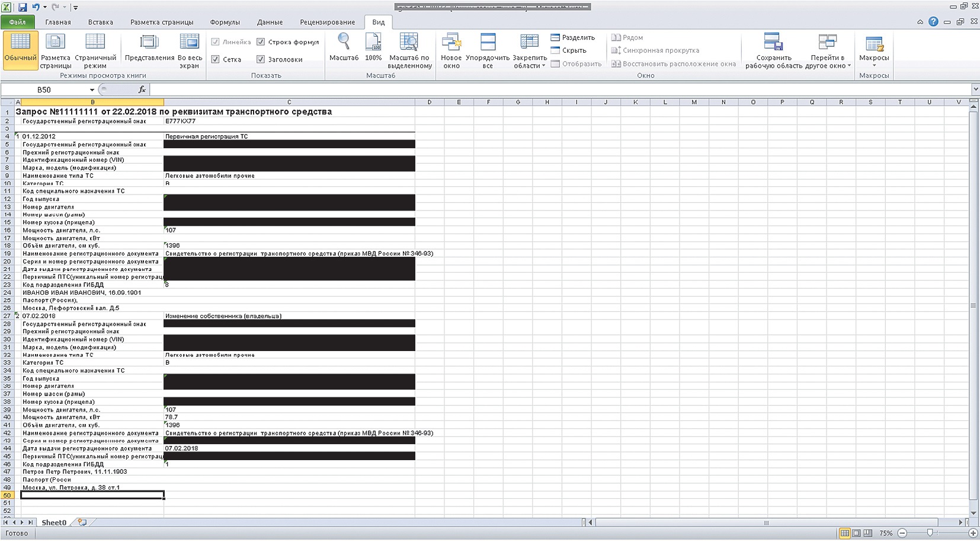Click the Name Box showing B50

point(44,90)
